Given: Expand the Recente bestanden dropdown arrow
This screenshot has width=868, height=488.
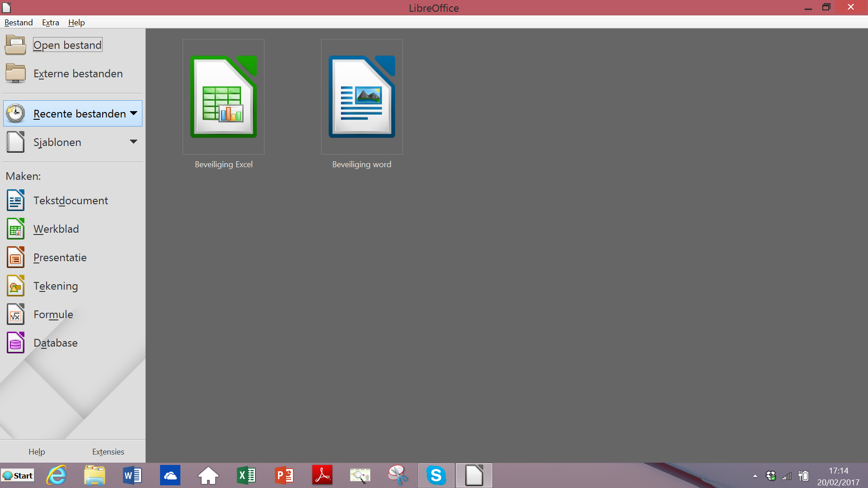Looking at the screenshot, I should coord(134,113).
